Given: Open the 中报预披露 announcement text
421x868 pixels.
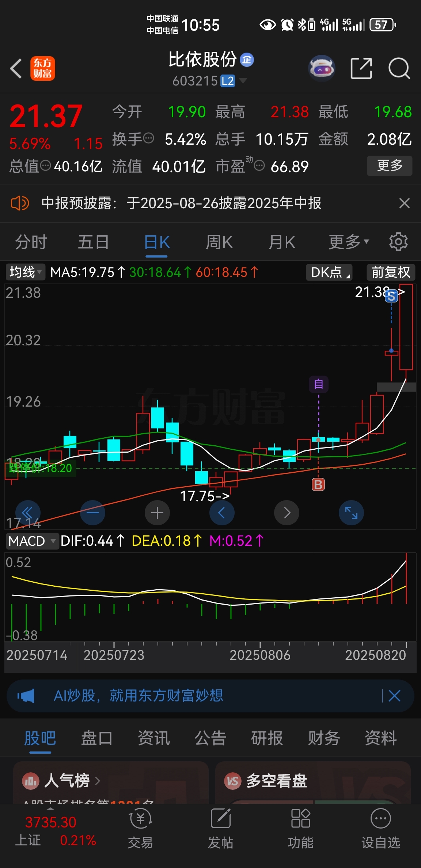Looking at the screenshot, I should (181, 203).
